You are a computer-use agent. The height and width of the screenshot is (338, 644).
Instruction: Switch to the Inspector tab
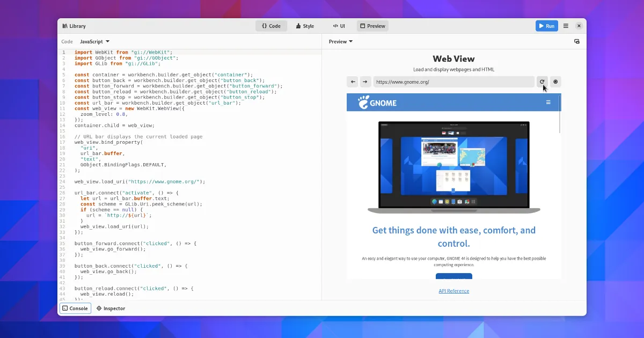[111, 308]
